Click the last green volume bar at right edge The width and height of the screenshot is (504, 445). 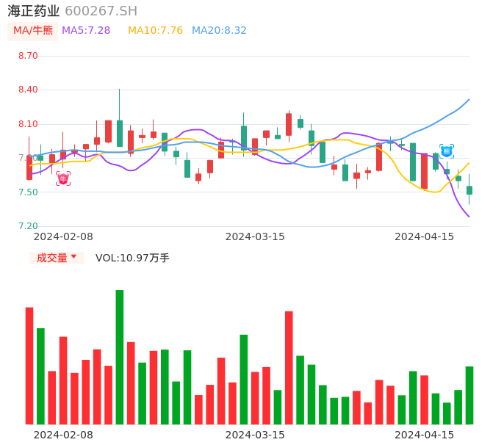[x=469, y=395]
